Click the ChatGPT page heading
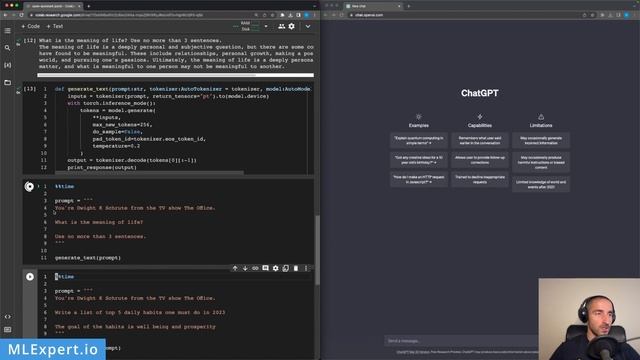 [x=480, y=93]
